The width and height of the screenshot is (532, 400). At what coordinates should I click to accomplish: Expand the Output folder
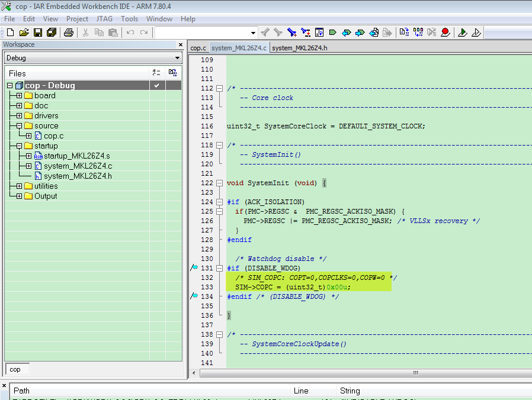19,196
